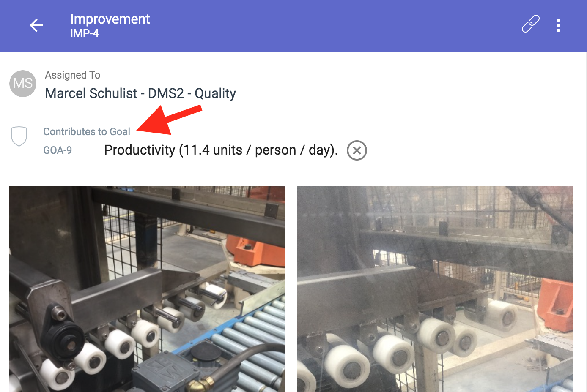Click the IMP-4 identifier in header
The width and height of the screenshot is (587, 392).
coord(85,33)
